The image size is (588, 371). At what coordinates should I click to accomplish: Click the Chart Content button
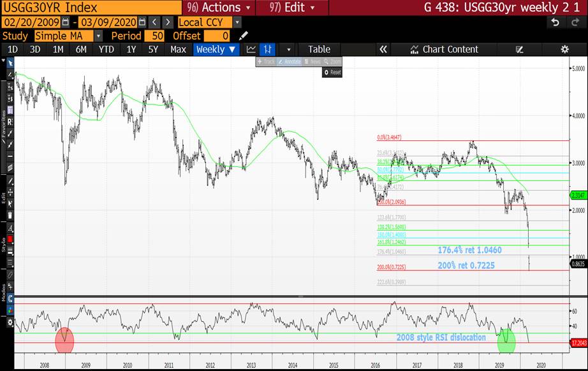[x=445, y=49]
